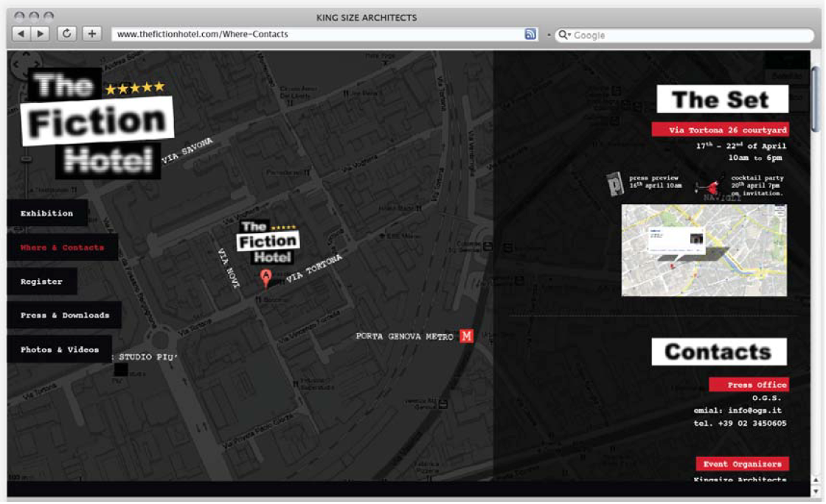
Task: Click the PORTA GENOVA METRO label
Action: pos(405,336)
